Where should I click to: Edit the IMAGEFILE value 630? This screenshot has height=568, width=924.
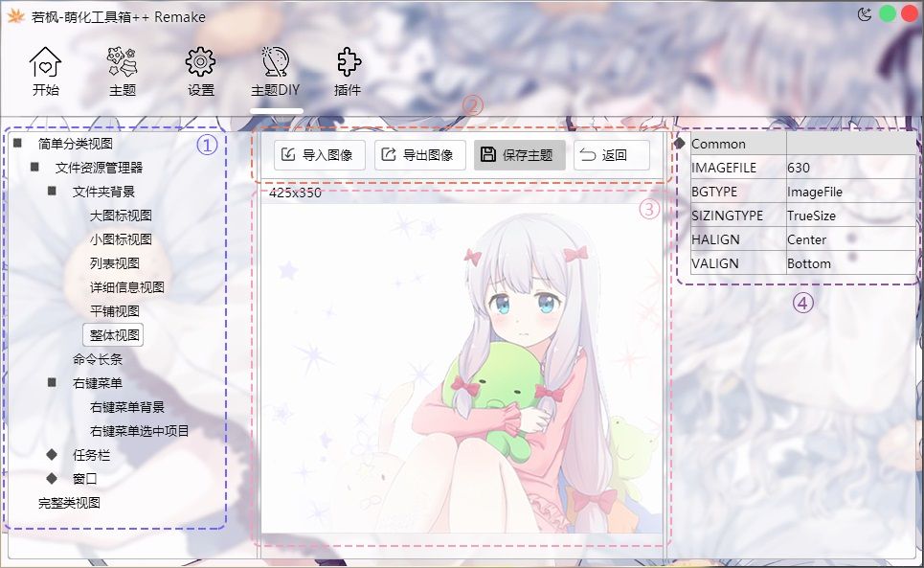799,168
